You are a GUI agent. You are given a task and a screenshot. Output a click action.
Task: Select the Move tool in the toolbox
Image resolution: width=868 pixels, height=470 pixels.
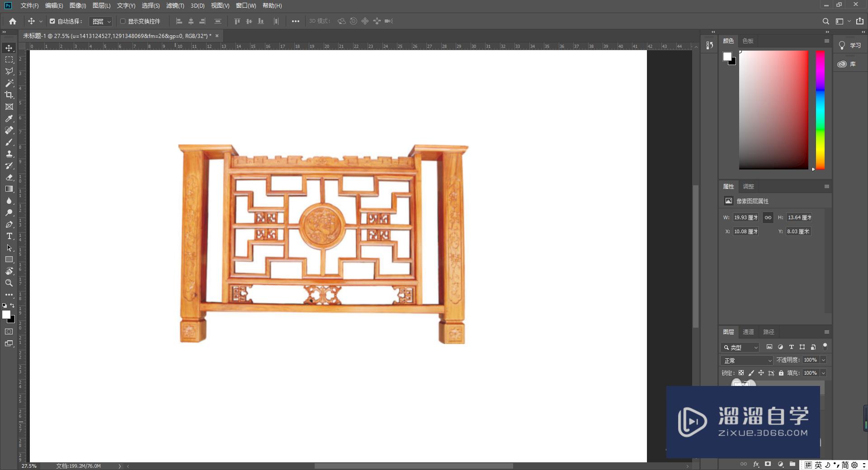coord(9,48)
